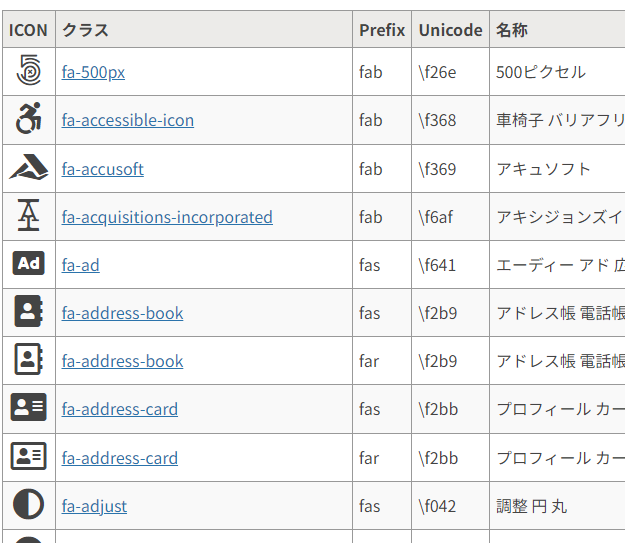Click the Unicode column header
625x543 pixels.
pyautogui.click(x=450, y=30)
